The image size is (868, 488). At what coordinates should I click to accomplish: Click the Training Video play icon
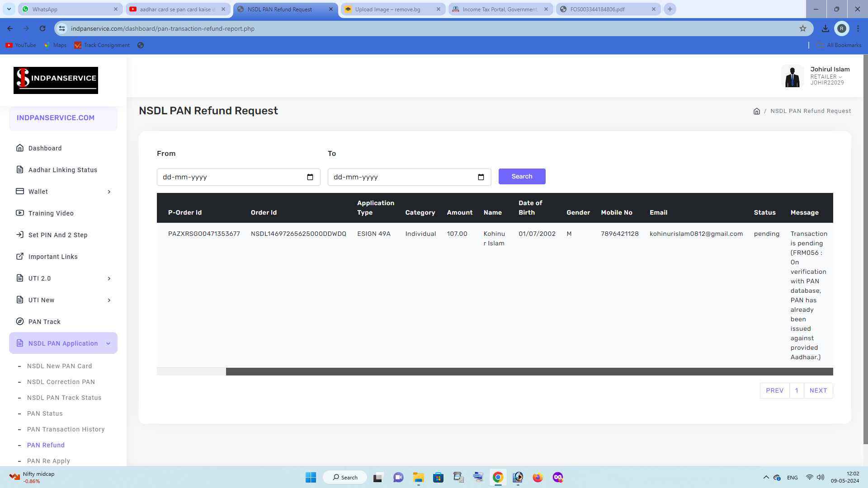(x=20, y=213)
